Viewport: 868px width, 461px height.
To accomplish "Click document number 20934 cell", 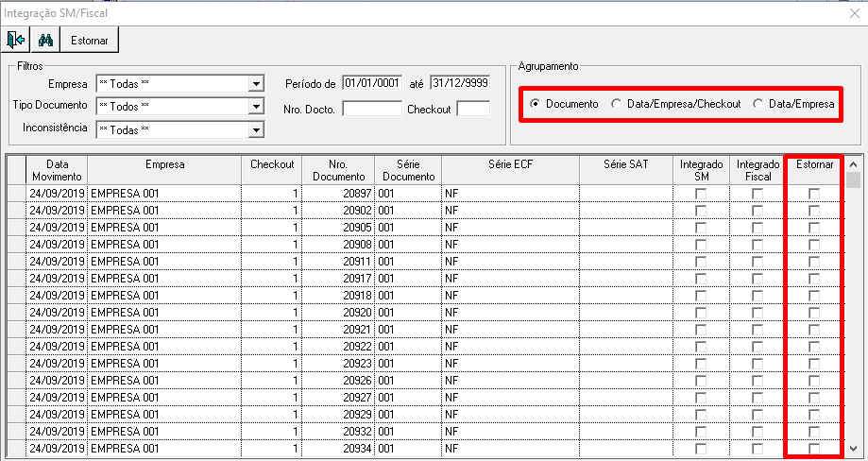I will tap(339, 449).
